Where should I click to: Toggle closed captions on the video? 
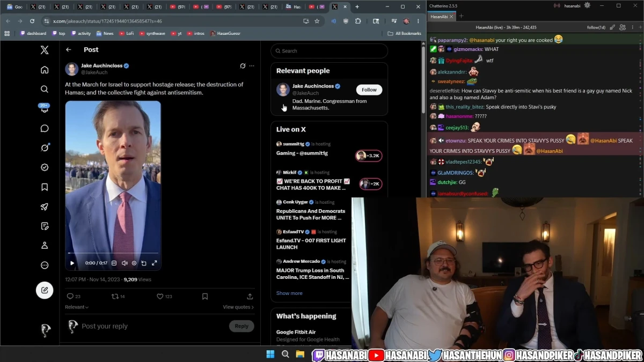[114, 263]
